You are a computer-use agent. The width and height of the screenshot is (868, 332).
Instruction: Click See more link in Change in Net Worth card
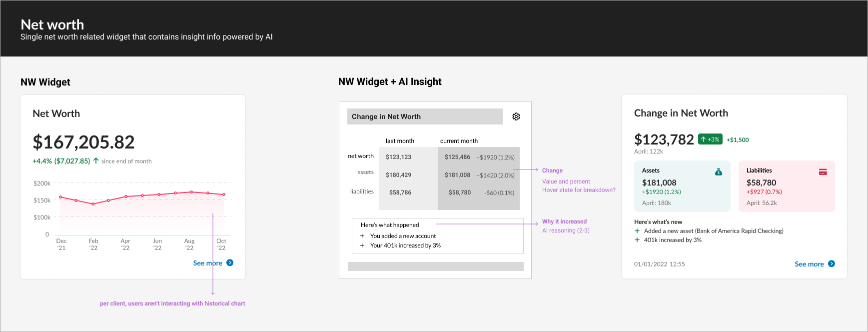point(810,264)
